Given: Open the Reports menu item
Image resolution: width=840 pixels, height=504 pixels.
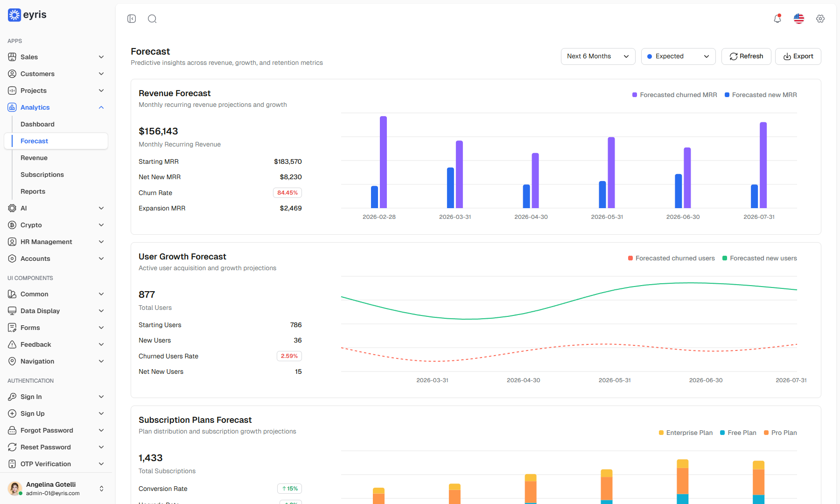Looking at the screenshot, I should 33,191.
